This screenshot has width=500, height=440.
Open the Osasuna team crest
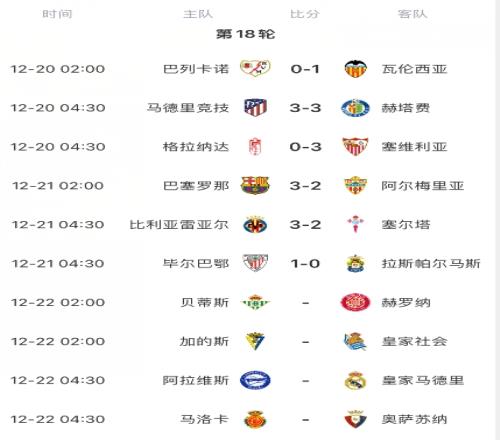coord(356,419)
